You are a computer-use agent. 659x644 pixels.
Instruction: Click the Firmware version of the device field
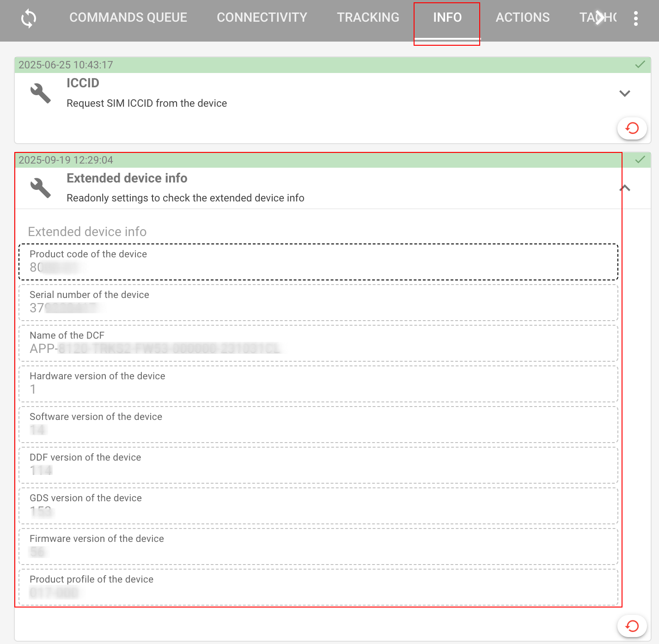[318, 547]
